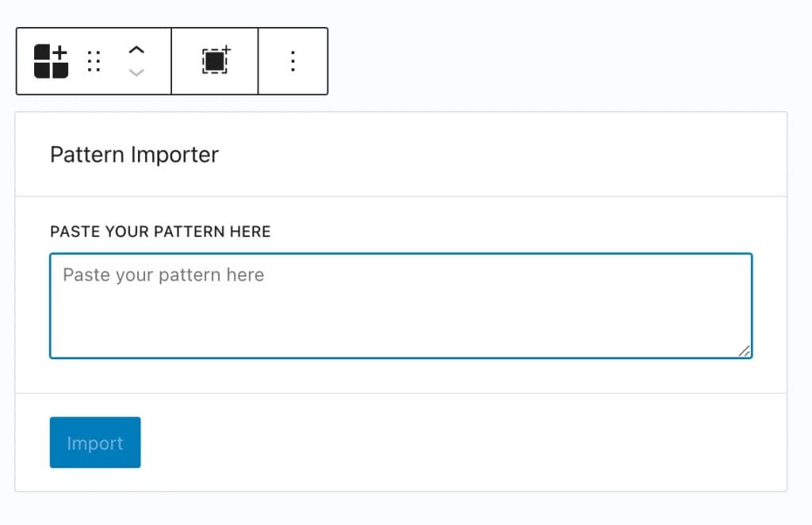Click the textarea resize handle
Viewport: 812px width, 525px height.
744,350
